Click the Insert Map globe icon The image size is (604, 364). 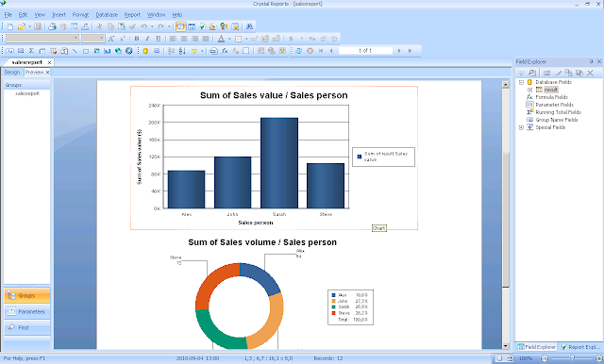coord(118,51)
